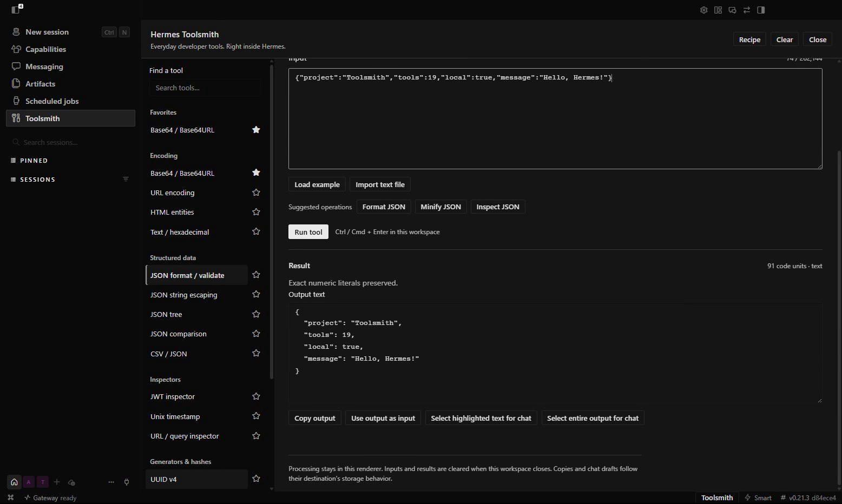Screen dimensions: 842x504
Task: Click the Recipe button
Action: coord(749,39)
